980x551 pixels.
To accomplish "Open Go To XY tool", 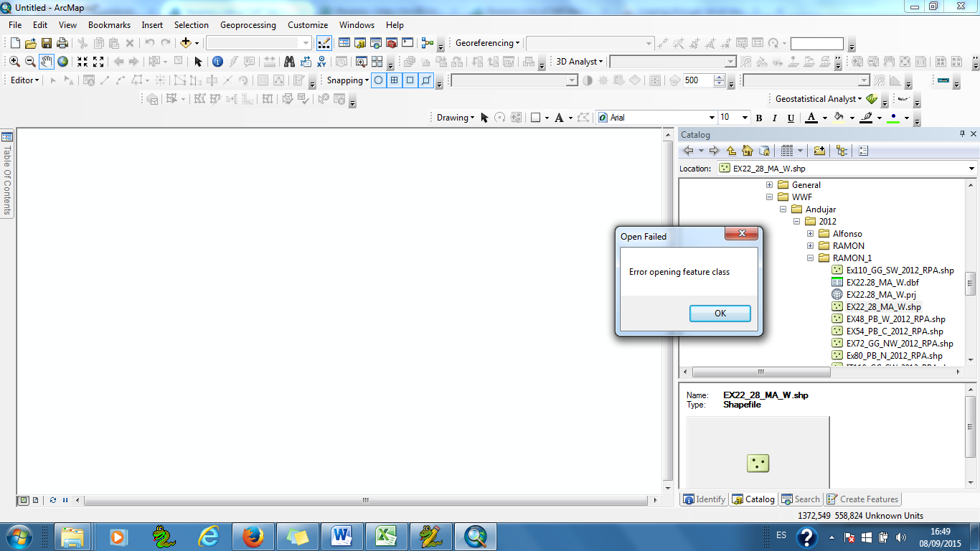I will coord(321,62).
